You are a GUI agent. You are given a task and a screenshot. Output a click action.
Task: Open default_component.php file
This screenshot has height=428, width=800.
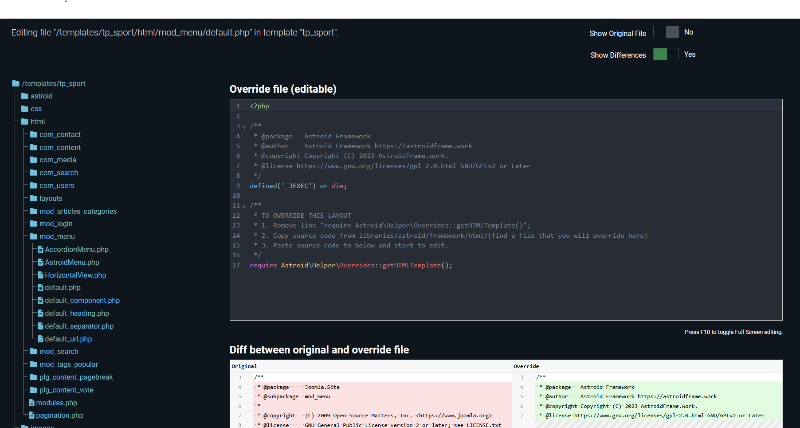(82, 300)
